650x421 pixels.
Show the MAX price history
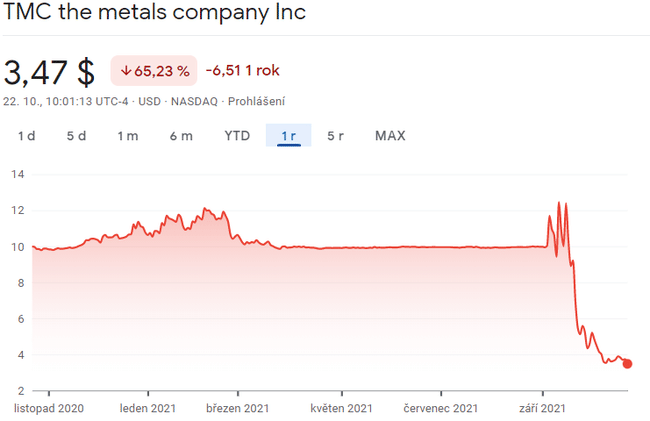[x=390, y=136]
